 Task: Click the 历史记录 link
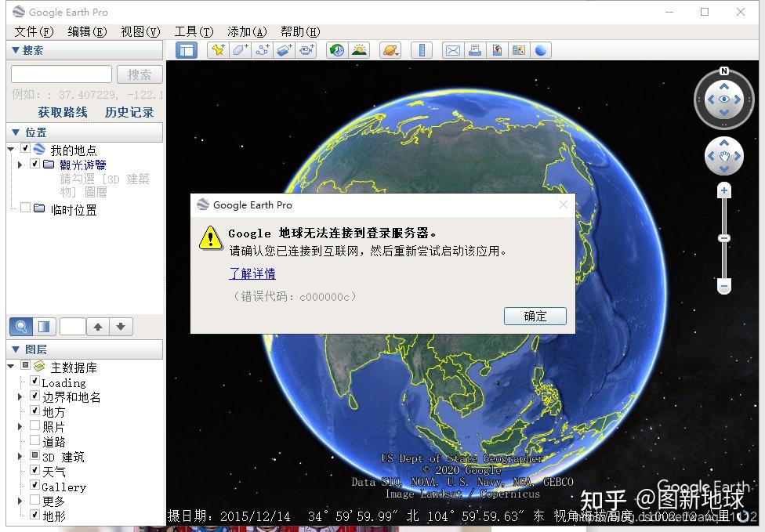coord(129,112)
